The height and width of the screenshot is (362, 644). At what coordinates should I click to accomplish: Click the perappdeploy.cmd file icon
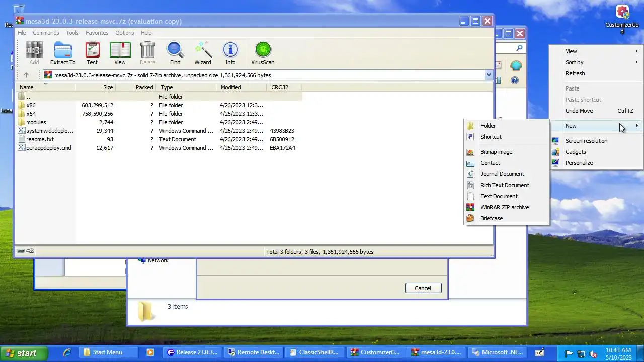[x=22, y=148]
